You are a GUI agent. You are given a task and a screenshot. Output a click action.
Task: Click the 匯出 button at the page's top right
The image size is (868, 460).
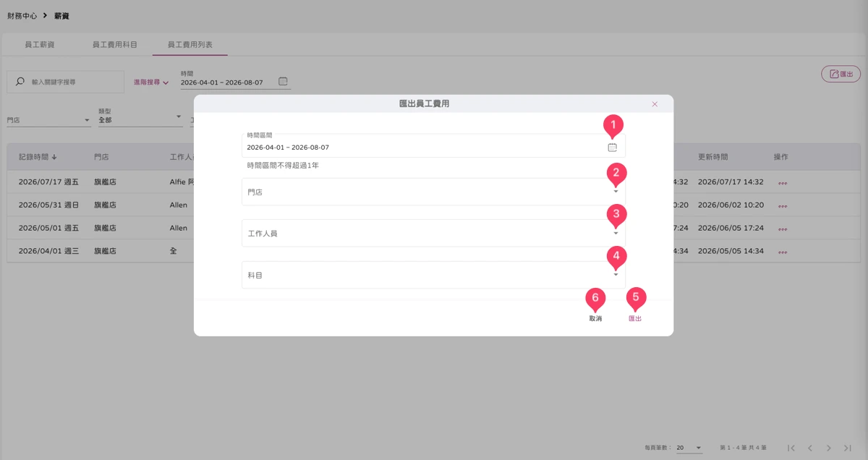(841, 74)
